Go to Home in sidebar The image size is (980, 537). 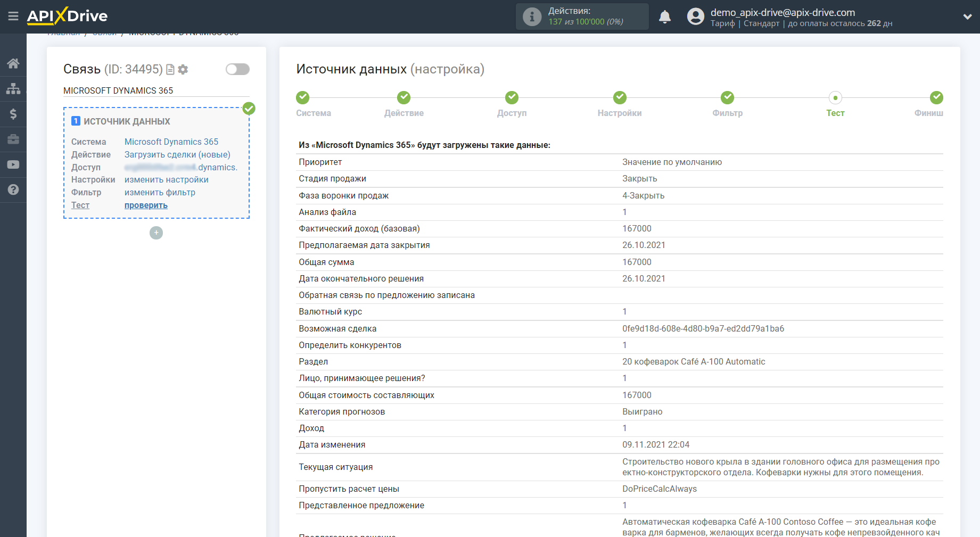click(x=13, y=63)
